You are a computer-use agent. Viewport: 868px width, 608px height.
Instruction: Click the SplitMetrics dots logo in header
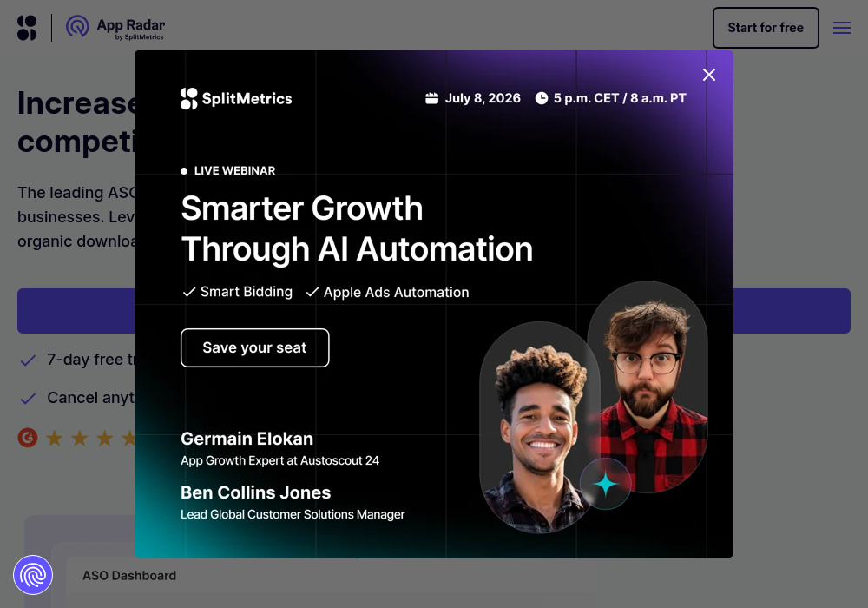pos(27,28)
